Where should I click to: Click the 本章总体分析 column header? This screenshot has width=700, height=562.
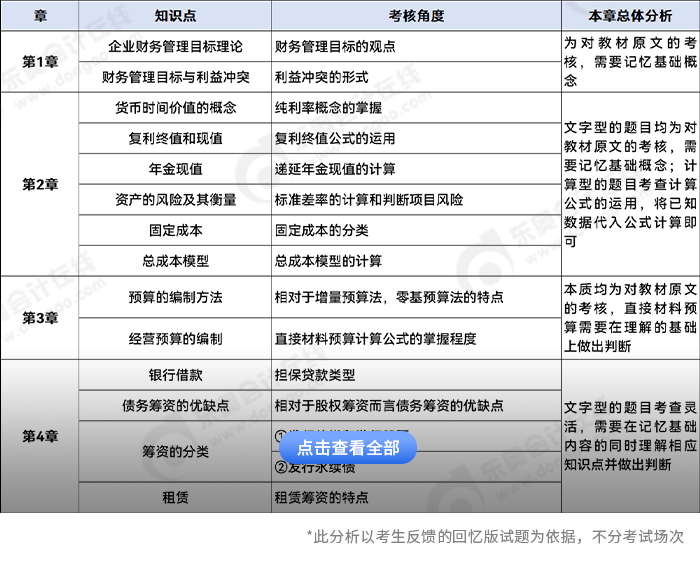(630, 16)
